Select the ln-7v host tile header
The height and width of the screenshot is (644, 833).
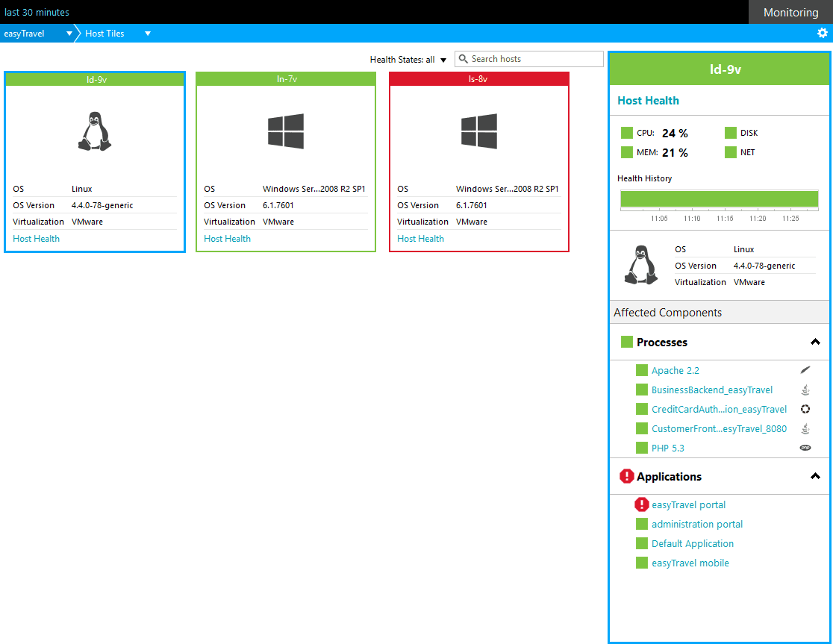click(x=286, y=78)
